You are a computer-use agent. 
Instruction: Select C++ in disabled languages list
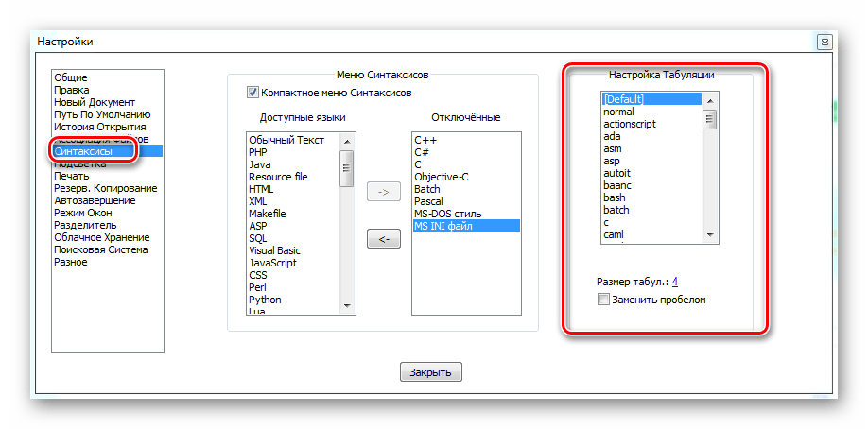click(x=425, y=140)
